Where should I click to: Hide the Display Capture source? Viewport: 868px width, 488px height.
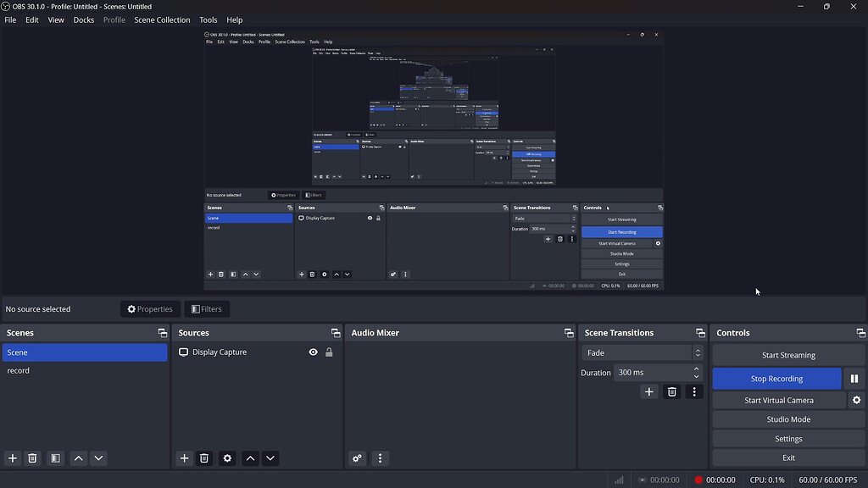(x=313, y=352)
